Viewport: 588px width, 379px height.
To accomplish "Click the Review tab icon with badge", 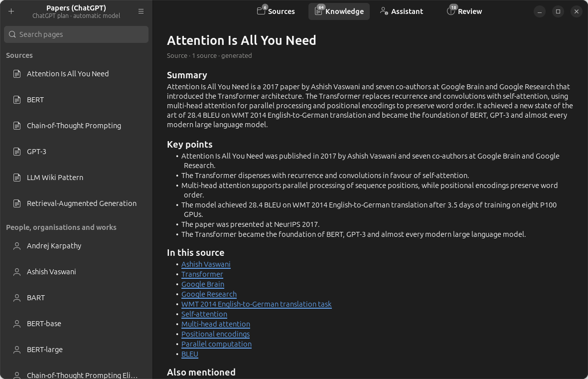I will 451,11.
